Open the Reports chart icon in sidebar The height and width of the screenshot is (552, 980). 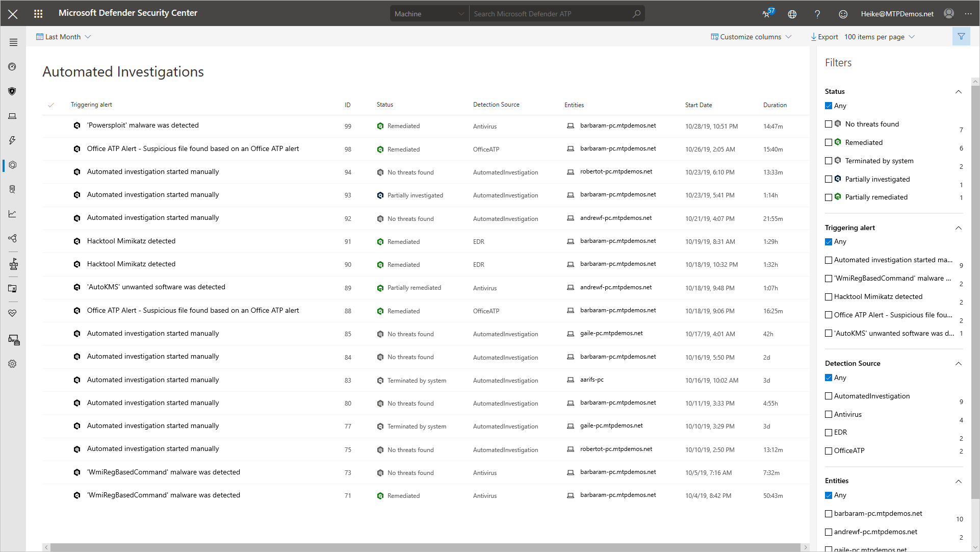[13, 214]
